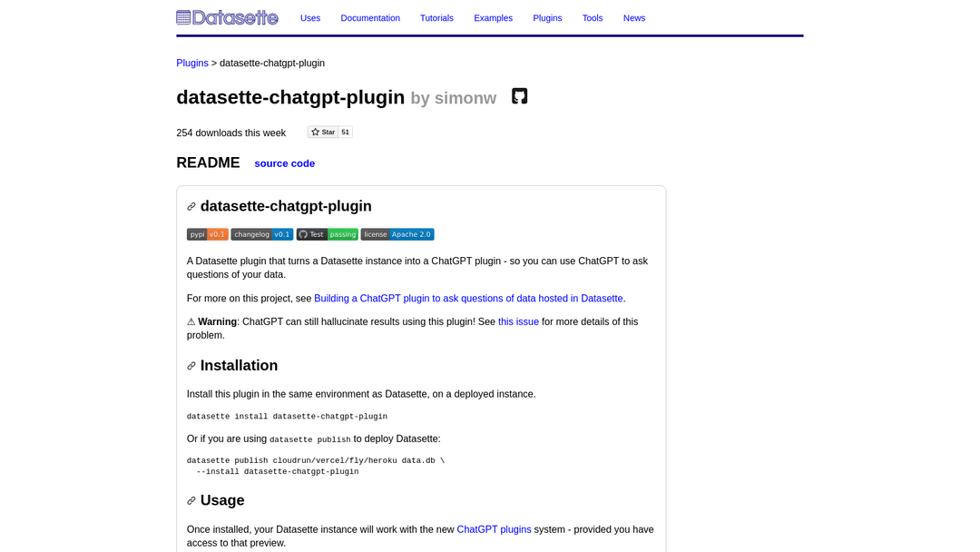This screenshot has height=552, width=980.
Task: Click the Datasette logo
Action: (227, 17)
